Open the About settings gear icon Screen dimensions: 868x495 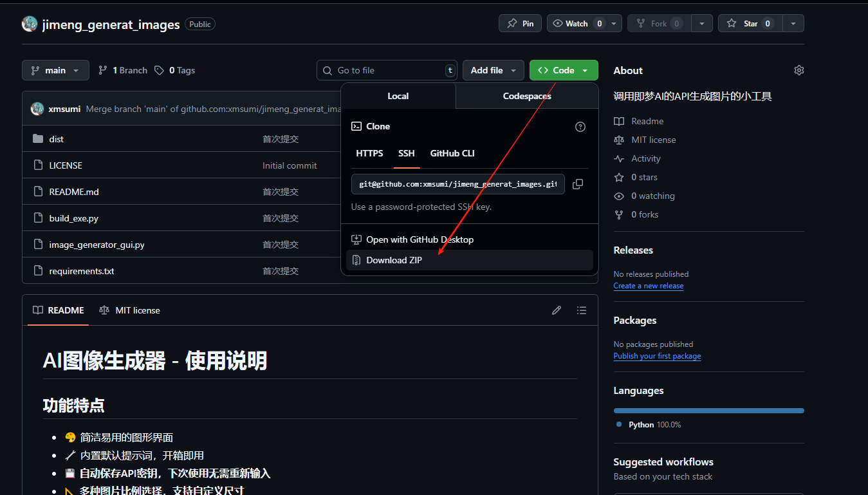coord(799,70)
